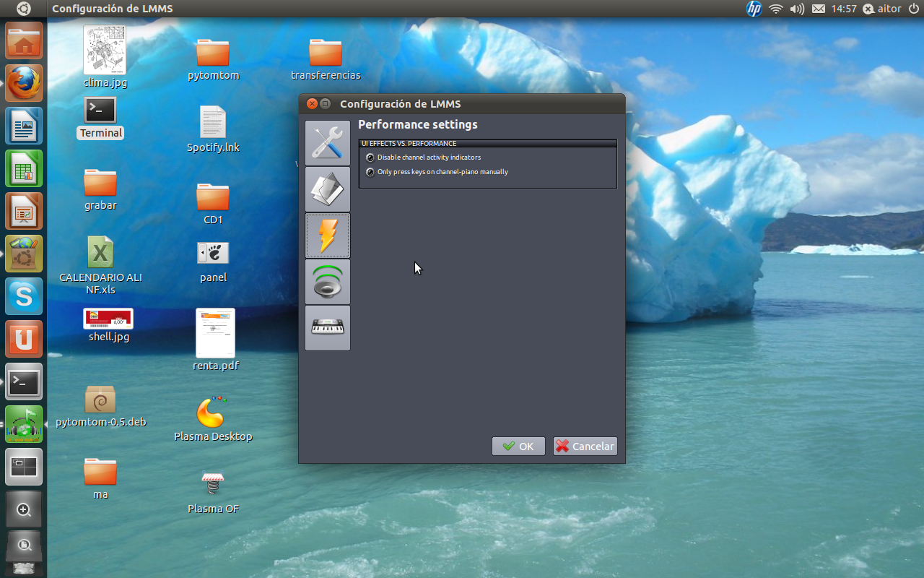This screenshot has height=578, width=924.
Task: Click the volume icon in the top panel
Action: point(797,9)
